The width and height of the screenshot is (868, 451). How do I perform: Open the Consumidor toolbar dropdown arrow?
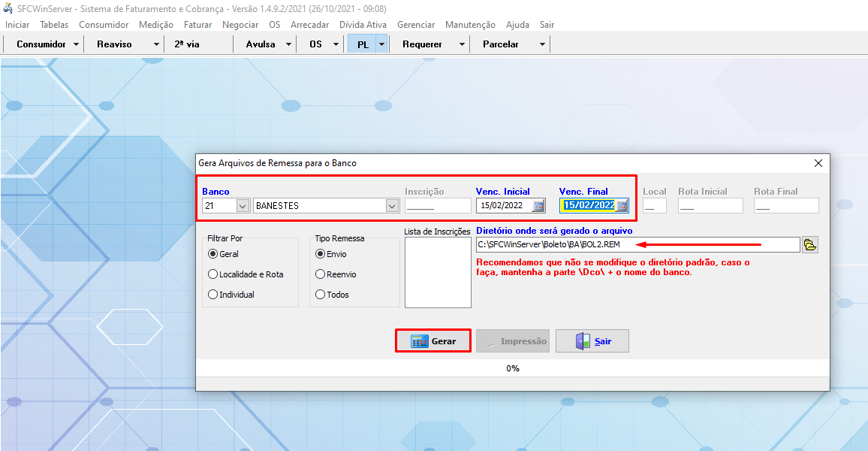point(77,44)
